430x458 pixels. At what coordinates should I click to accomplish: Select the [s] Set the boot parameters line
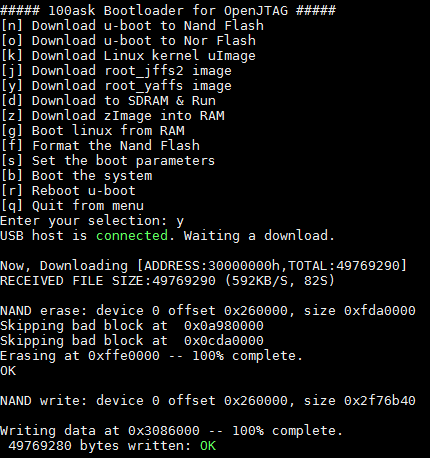tap(108, 161)
